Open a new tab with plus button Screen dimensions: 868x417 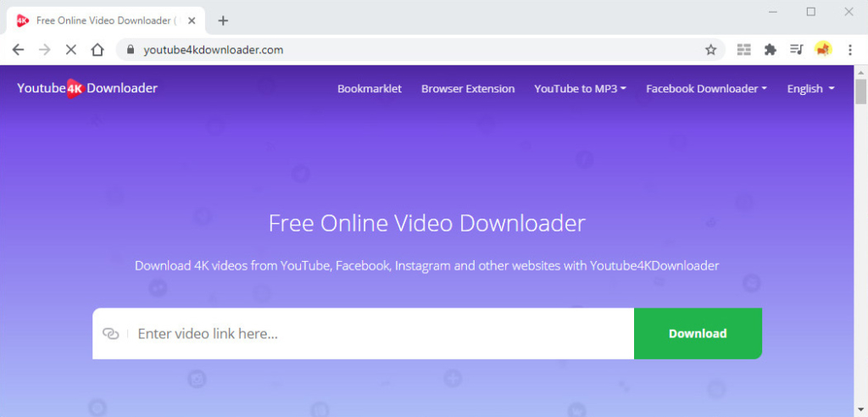point(223,21)
